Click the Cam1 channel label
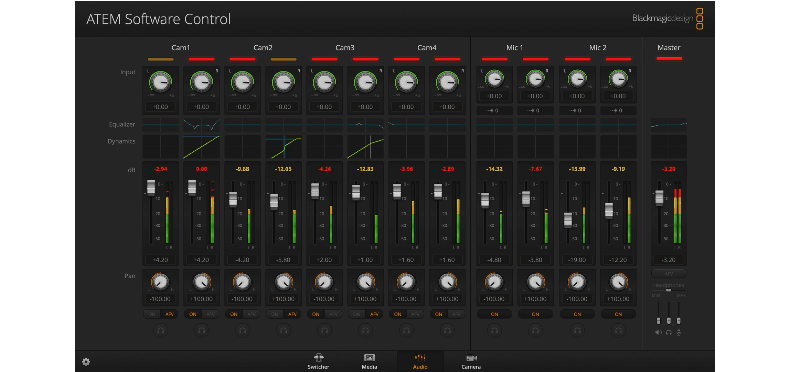Screen dimensions: 790x372 coord(181,48)
